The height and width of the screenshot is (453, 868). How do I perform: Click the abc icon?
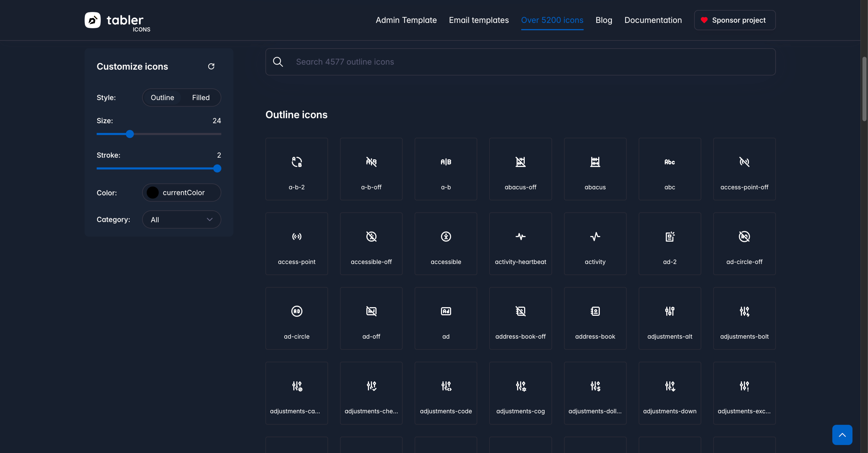[x=670, y=169]
